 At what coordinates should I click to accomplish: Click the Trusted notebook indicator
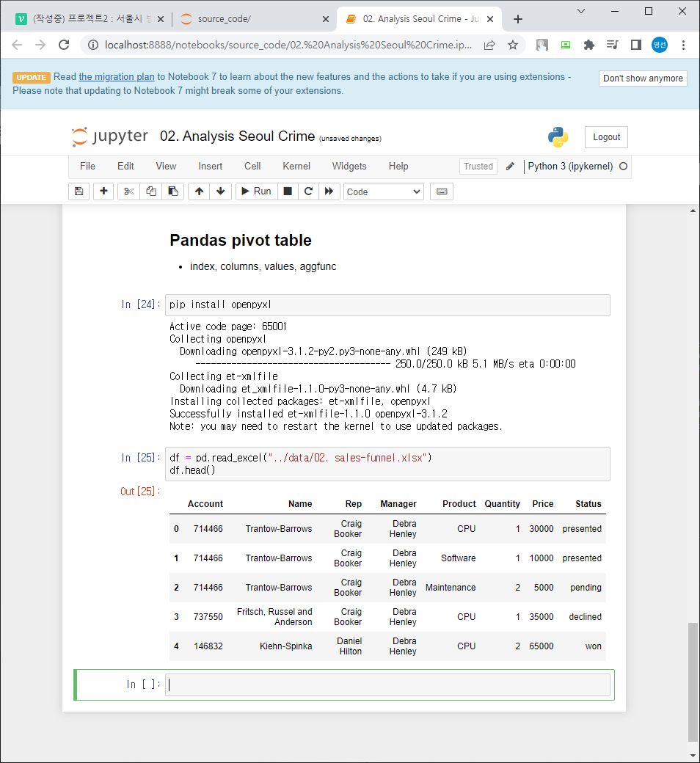[x=478, y=167]
